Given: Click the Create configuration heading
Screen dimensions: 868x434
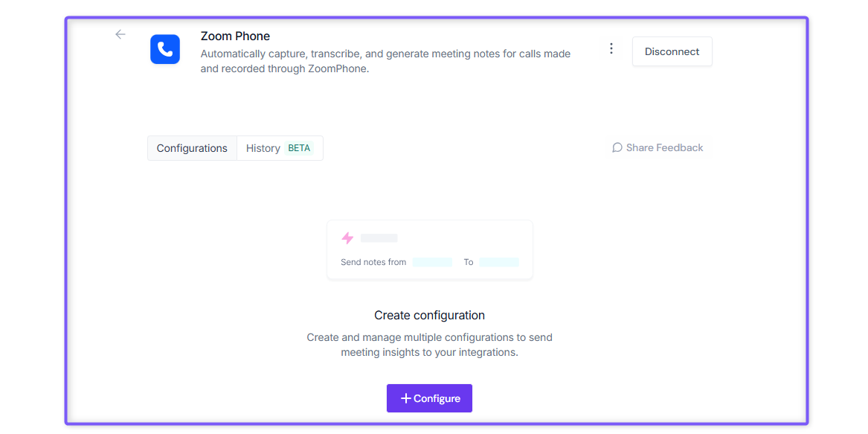Looking at the screenshot, I should 430,316.
